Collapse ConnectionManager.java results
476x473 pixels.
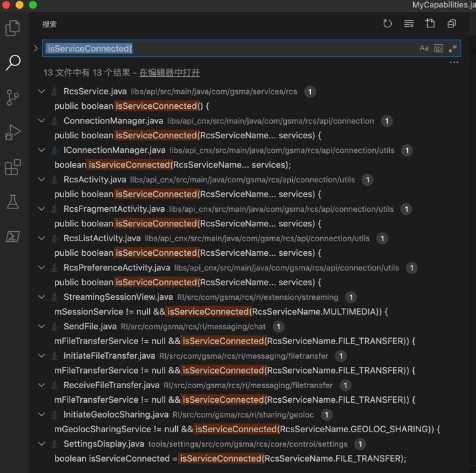point(41,120)
